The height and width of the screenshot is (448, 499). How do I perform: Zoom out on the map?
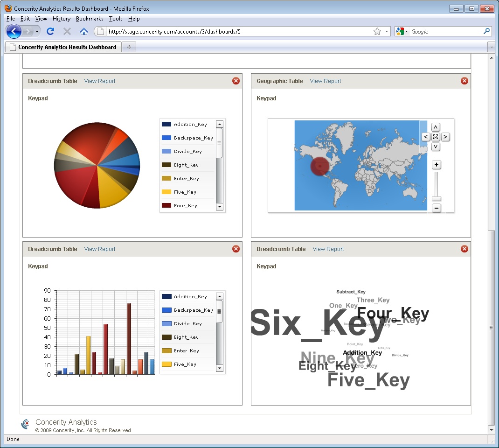click(x=437, y=208)
